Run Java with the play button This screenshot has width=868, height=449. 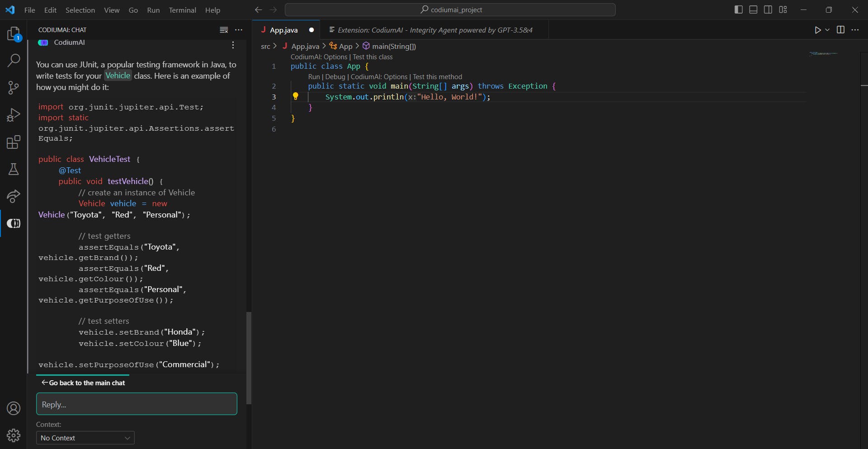pos(817,30)
